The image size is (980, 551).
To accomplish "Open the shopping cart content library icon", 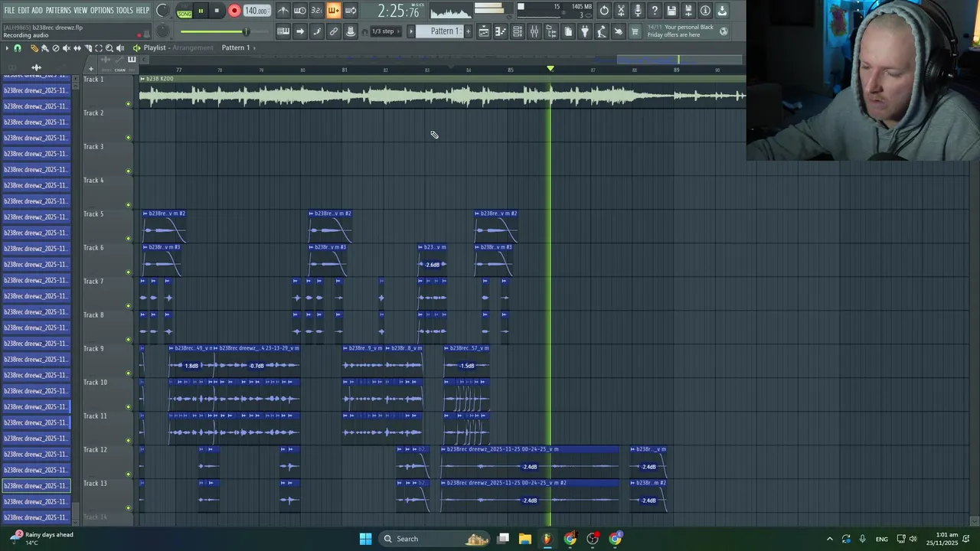I will pyautogui.click(x=635, y=31).
